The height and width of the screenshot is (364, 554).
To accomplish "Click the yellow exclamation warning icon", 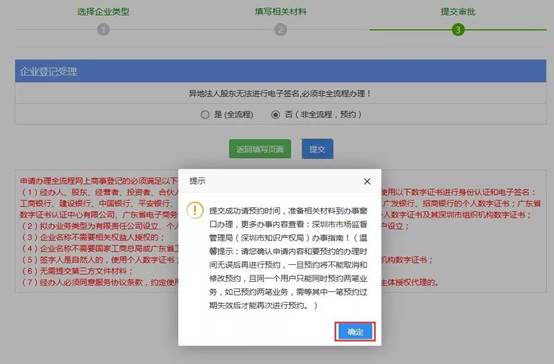I will (195, 210).
